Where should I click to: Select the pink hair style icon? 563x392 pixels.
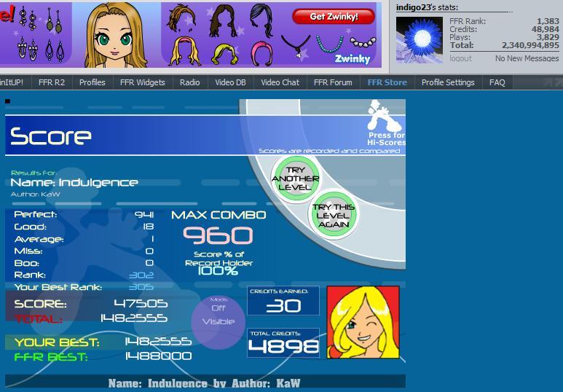click(x=261, y=53)
